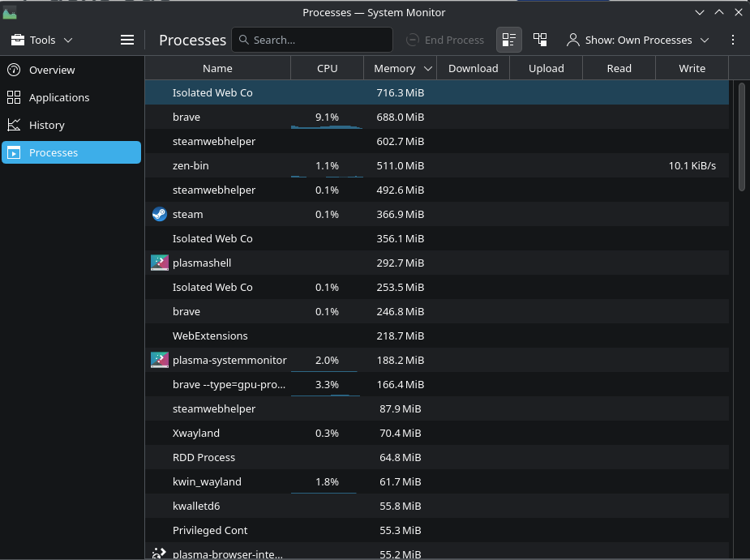Viewport: 750px width, 560px height.
Task: Select Isolated Web Co row using 716.3 MiB
Action: pyautogui.click(x=437, y=92)
